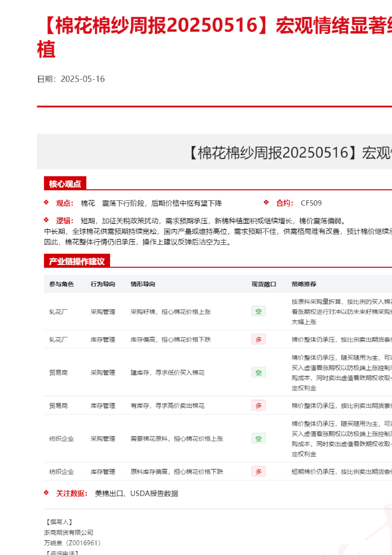Click the date 2025-05-16 text
Screen dimensions: 392x555
pos(82,79)
